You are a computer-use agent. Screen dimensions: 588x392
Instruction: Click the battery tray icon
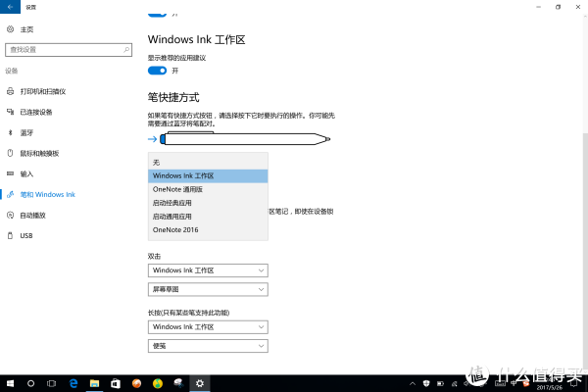(440, 383)
